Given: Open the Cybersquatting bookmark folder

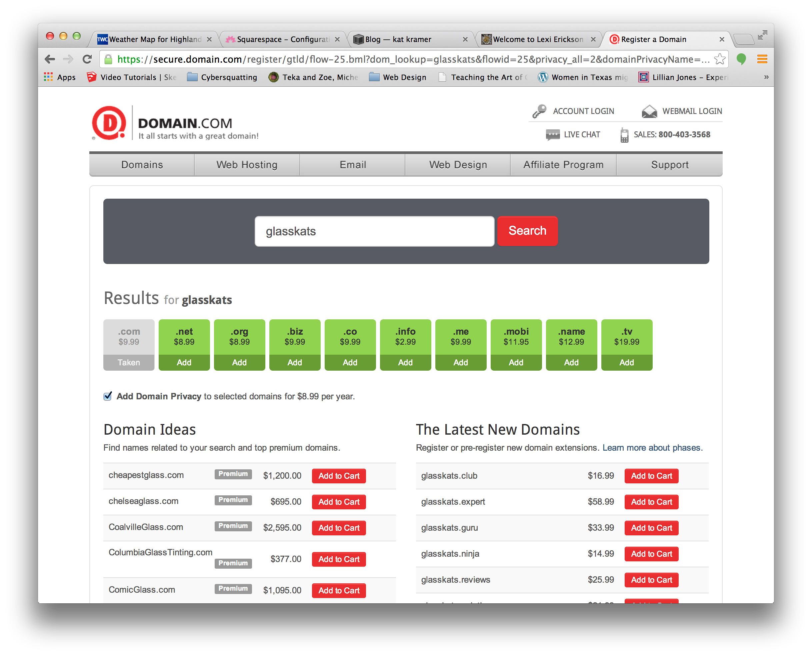Looking at the screenshot, I should coord(222,77).
